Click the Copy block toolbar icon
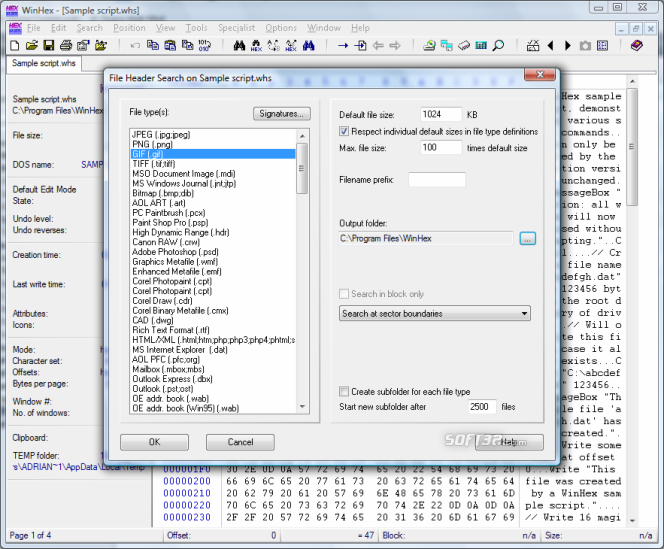This screenshot has width=664, height=549. [152, 45]
